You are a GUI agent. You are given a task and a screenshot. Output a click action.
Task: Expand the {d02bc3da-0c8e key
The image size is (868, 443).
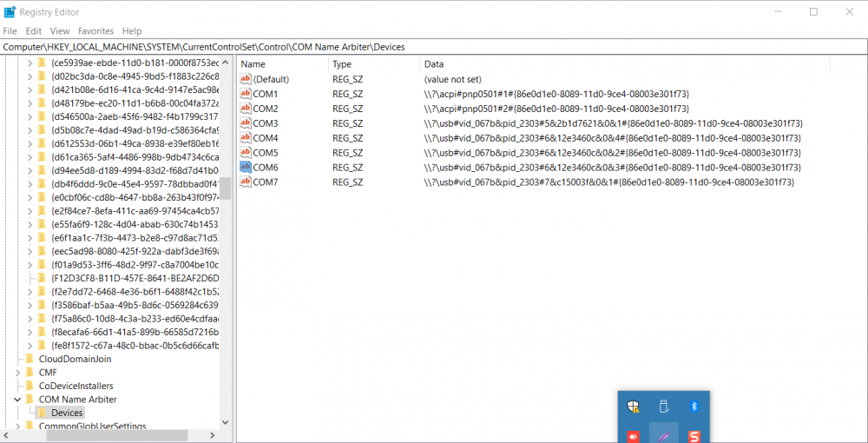click(30, 76)
